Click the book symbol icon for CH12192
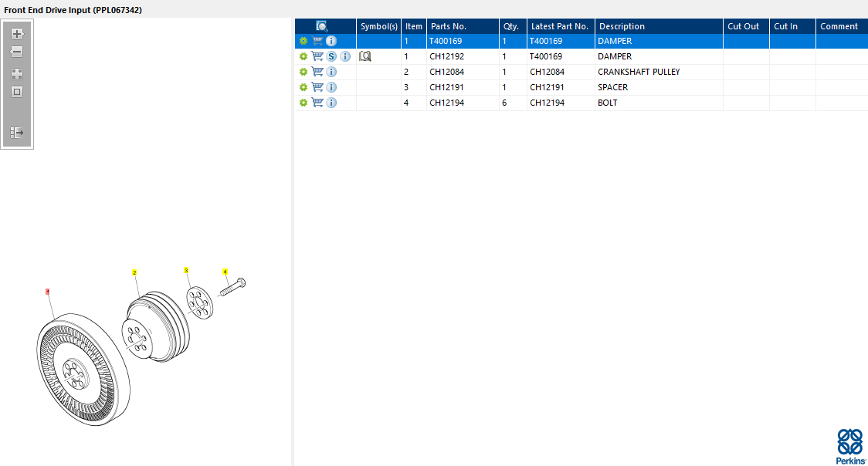 click(x=364, y=56)
